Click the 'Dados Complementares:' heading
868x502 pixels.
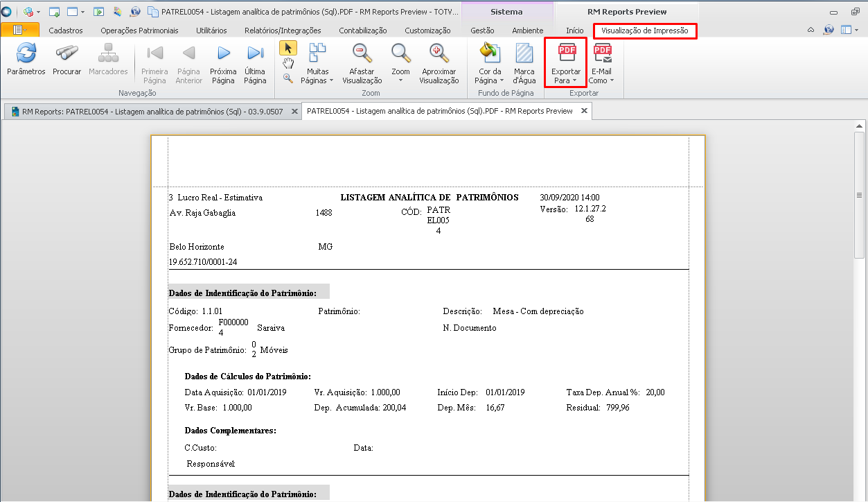pyautogui.click(x=231, y=431)
